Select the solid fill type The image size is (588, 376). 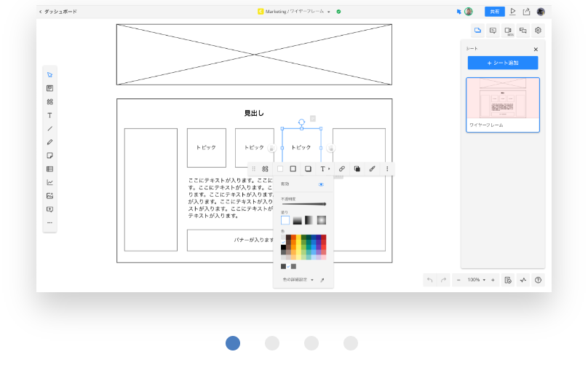[x=285, y=220]
